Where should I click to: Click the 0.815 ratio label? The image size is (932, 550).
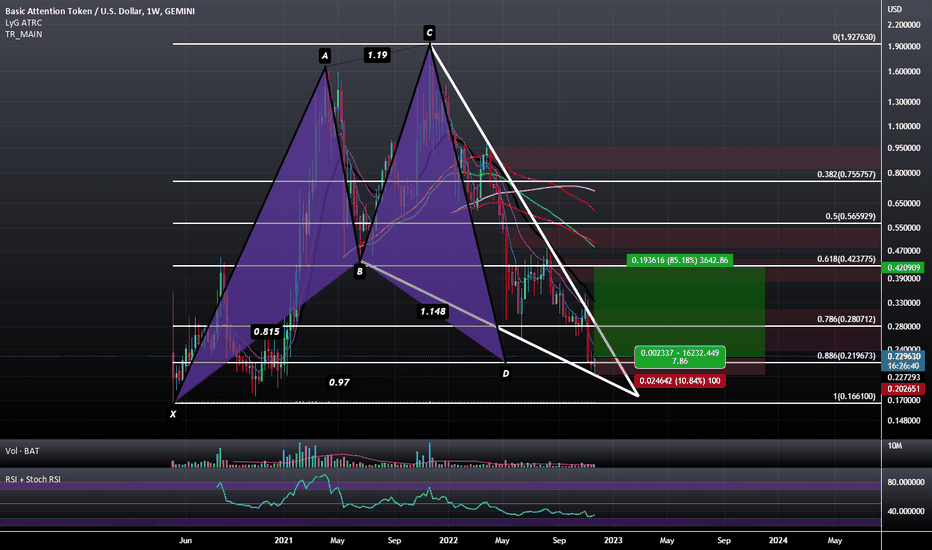click(266, 331)
